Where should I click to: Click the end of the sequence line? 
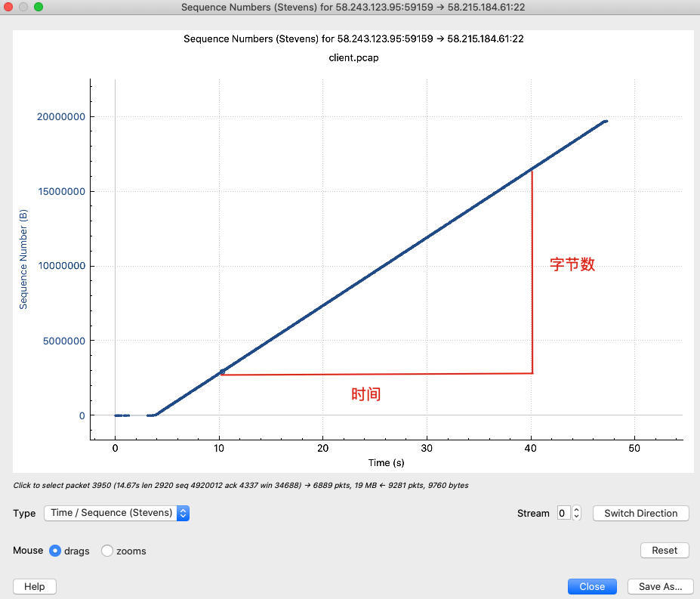point(605,121)
